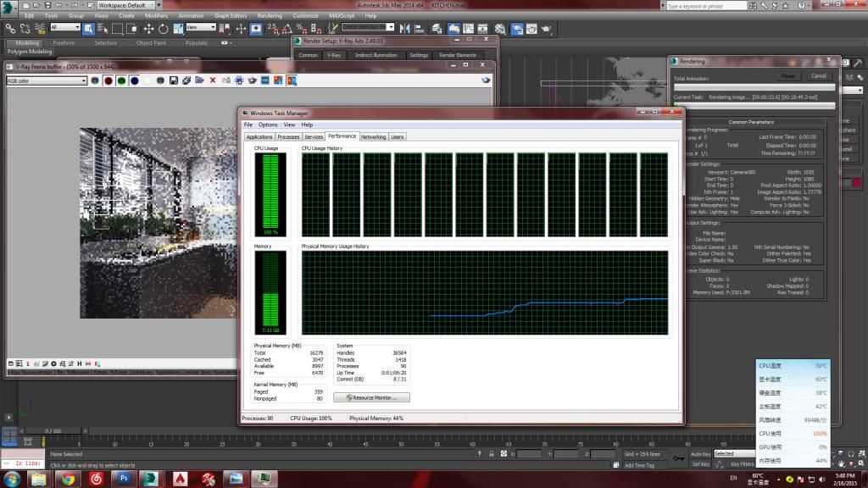Image resolution: width=868 pixels, height=488 pixels.
Task: Toggle the blue channel in V-Ray frame buffer
Action: pyautogui.click(x=135, y=80)
